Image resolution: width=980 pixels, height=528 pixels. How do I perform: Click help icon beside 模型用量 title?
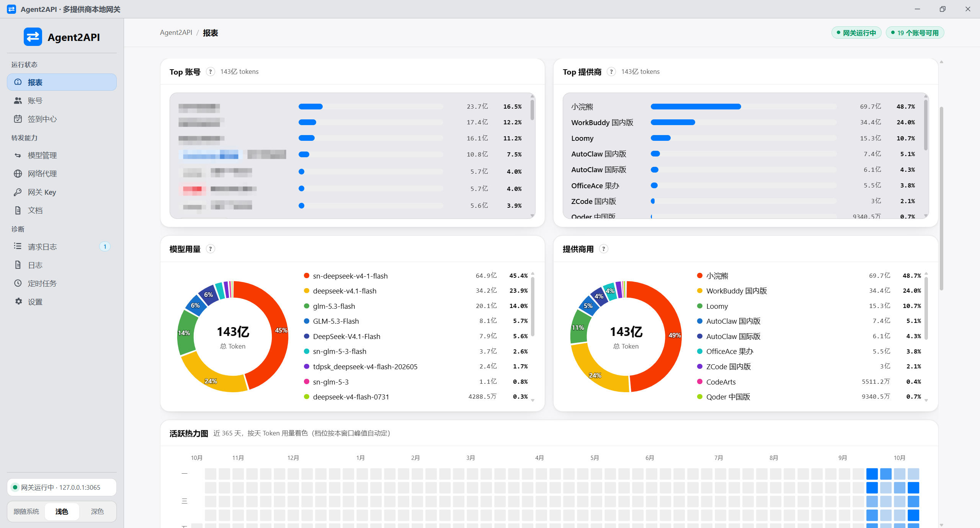pyautogui.click(x=210, y=249)
